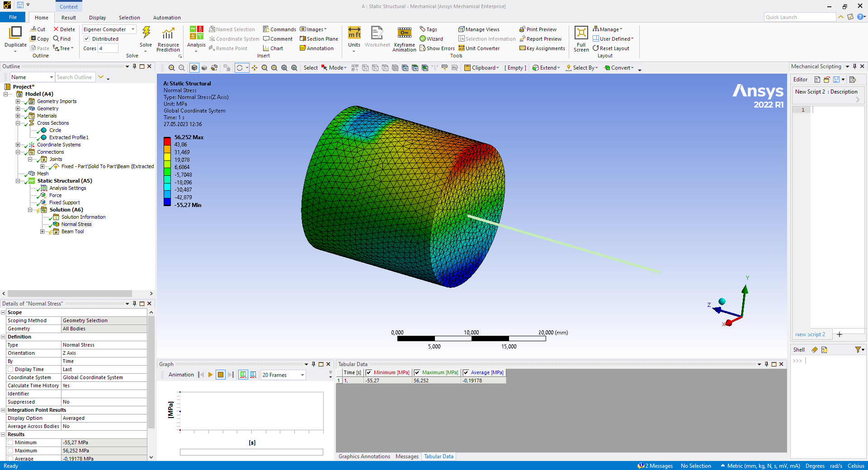The width and height of the screenshot is (868, 470).
Task: Open the Select By dropdown
Action: click(x=582, y=68)
